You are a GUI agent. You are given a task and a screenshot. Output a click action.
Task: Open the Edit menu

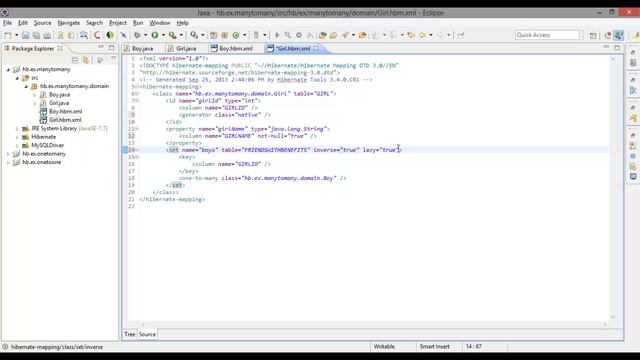23,23
